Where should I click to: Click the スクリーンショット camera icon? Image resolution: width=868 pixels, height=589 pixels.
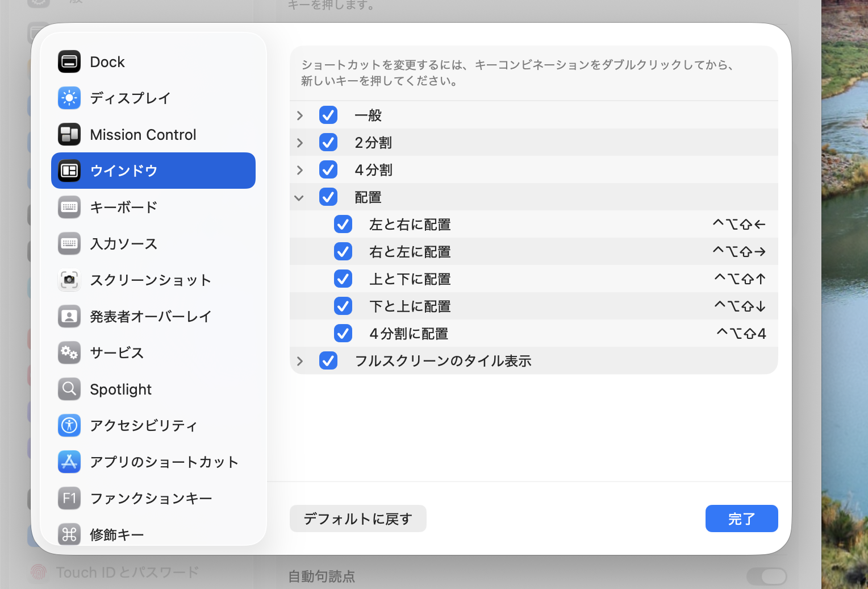(69, 280)
